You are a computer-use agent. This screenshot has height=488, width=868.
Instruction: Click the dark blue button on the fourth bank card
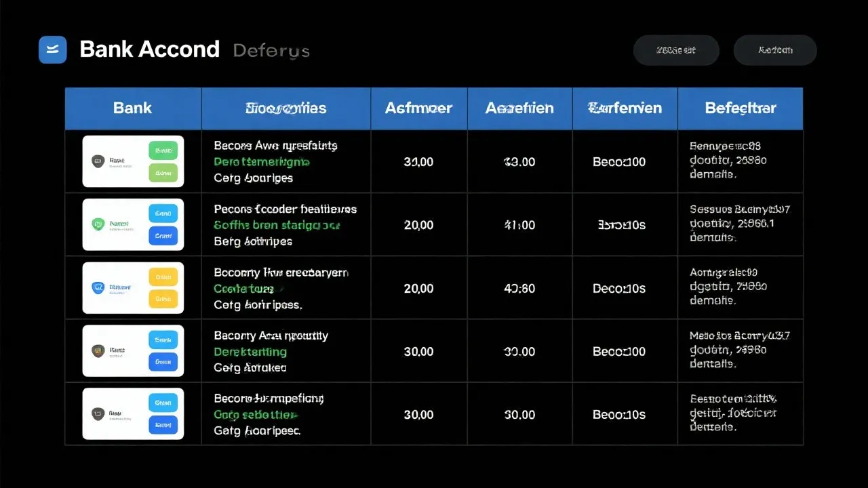pos(163,362)
